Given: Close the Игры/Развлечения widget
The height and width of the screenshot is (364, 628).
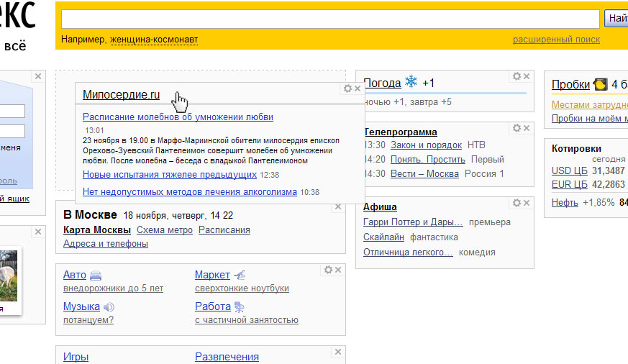Looking at the screenshot, I should tap(338, 352).
